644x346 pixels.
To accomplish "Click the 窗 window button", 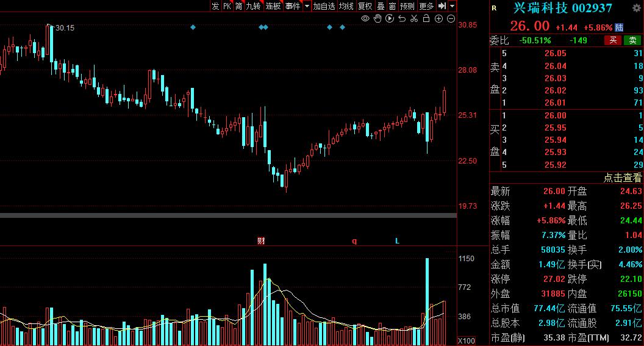I will tap(392, 5).
